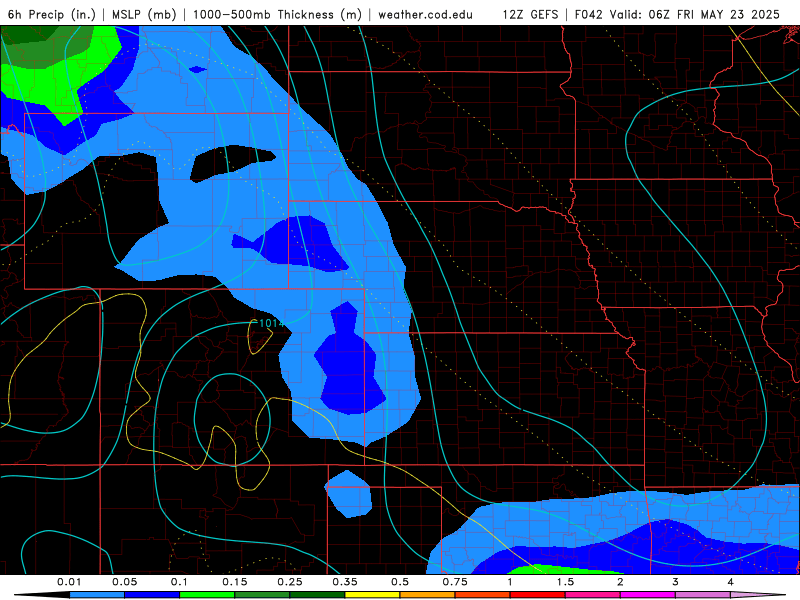Click the 1.5 colorbar tick label
This screenshot has width=800, height=600.
click(x=565, y=582)
